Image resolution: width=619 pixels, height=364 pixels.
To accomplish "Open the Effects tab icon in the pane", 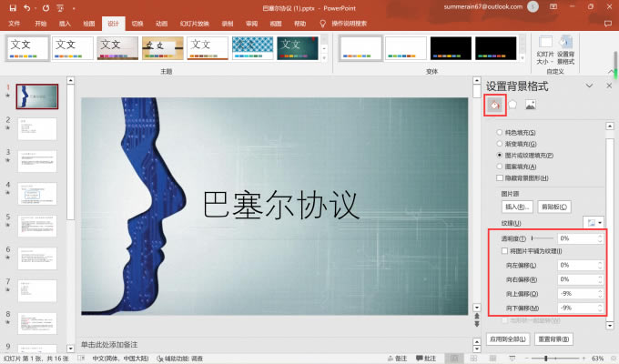I will (512, 105).
